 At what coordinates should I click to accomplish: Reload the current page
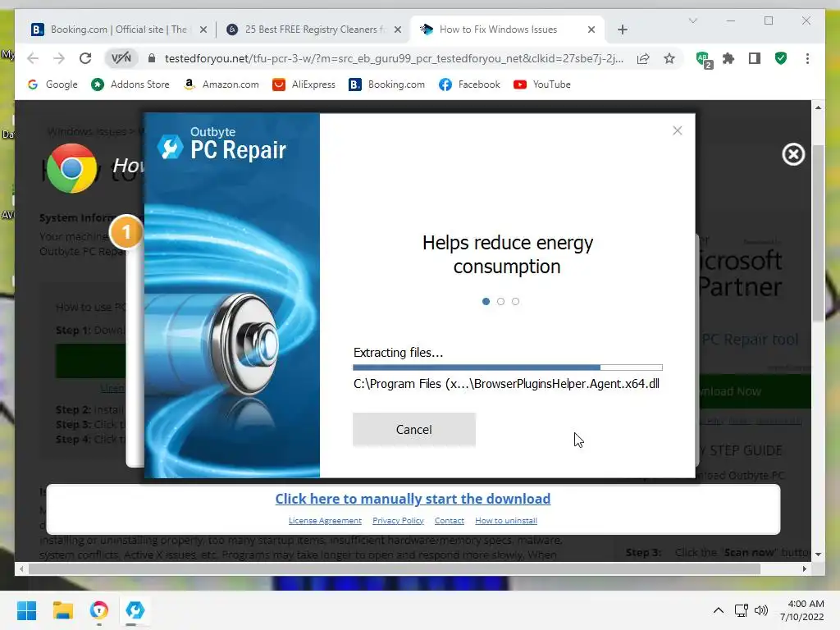point(85,58)
